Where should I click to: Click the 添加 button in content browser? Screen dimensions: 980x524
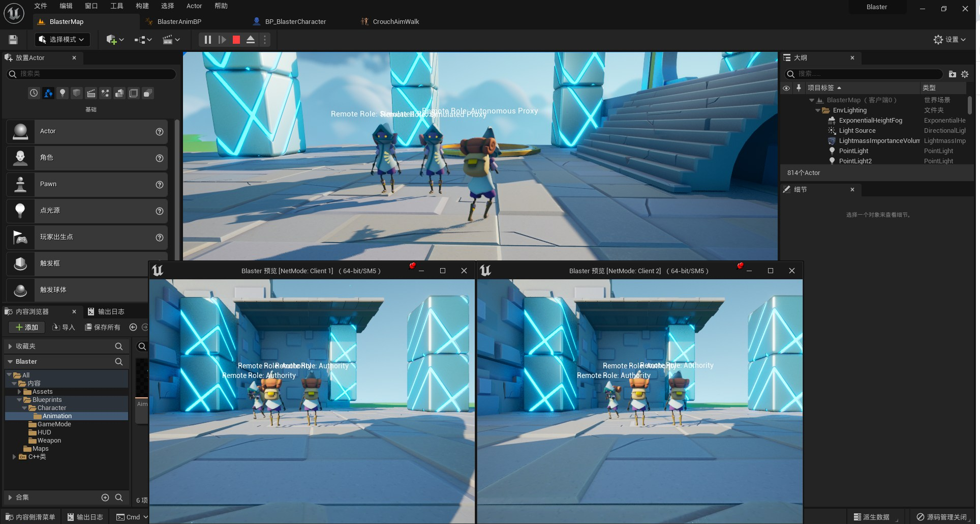click(x=26, y=327)
